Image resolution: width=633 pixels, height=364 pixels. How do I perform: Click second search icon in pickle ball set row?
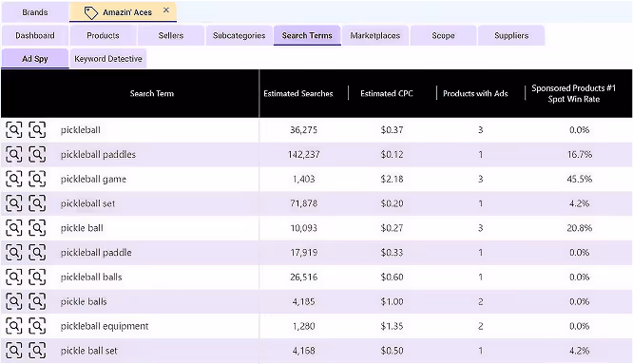coord(37,351)
